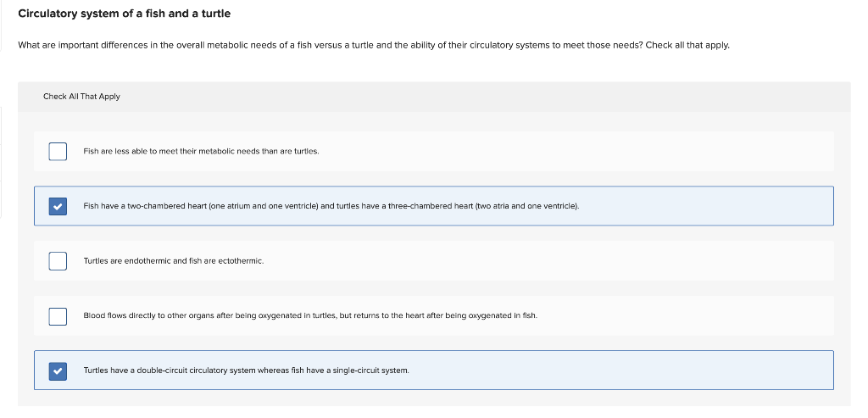Tick the "Turtles are endothermic" checkbox
The image size is (868, 418).
[x=58, y=261]
